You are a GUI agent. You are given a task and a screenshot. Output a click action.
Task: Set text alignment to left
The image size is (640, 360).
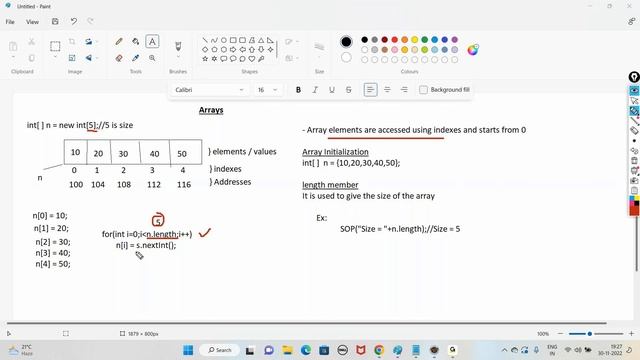click(370, 90)
